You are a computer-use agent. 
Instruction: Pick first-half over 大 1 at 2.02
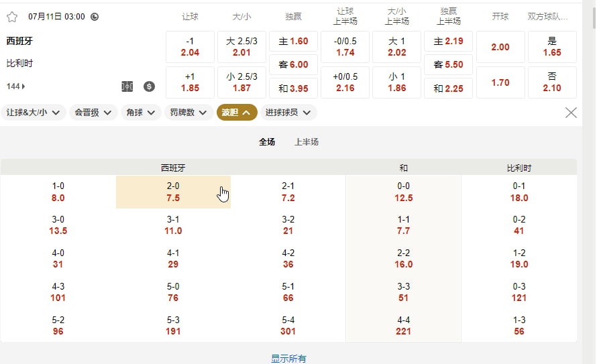tap(396, 47)
